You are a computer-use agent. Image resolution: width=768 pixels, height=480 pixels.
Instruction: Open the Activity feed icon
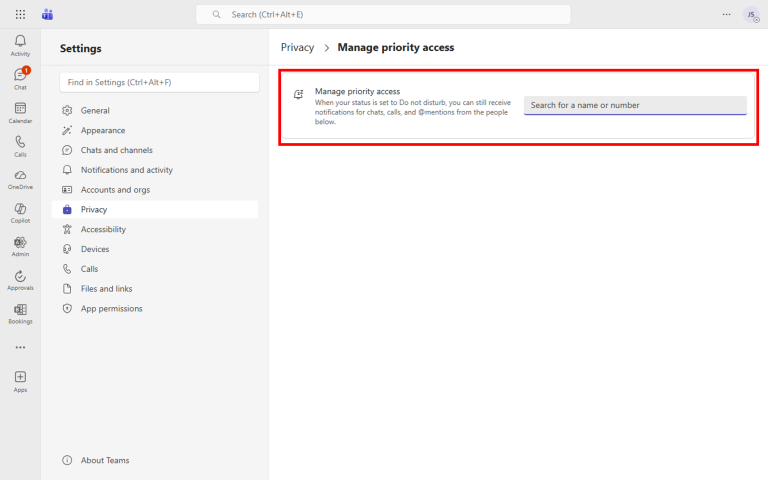(x=20, y=44)
